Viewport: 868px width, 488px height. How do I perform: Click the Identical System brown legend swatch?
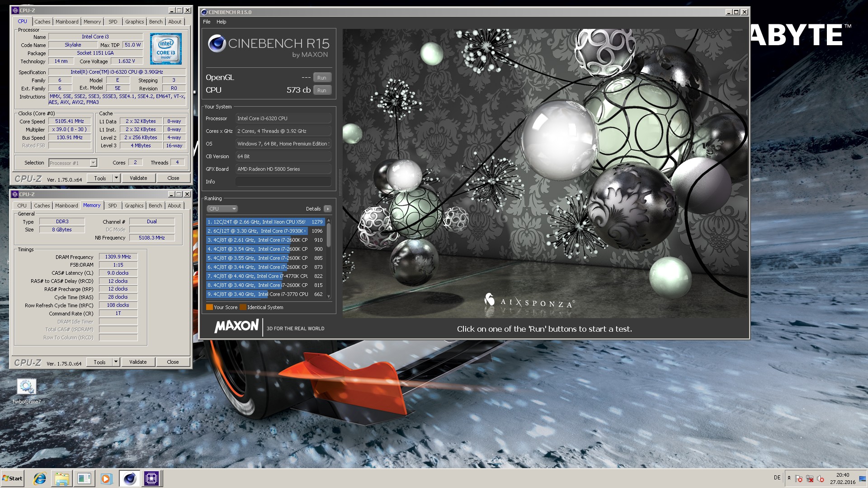coord(243,307)
